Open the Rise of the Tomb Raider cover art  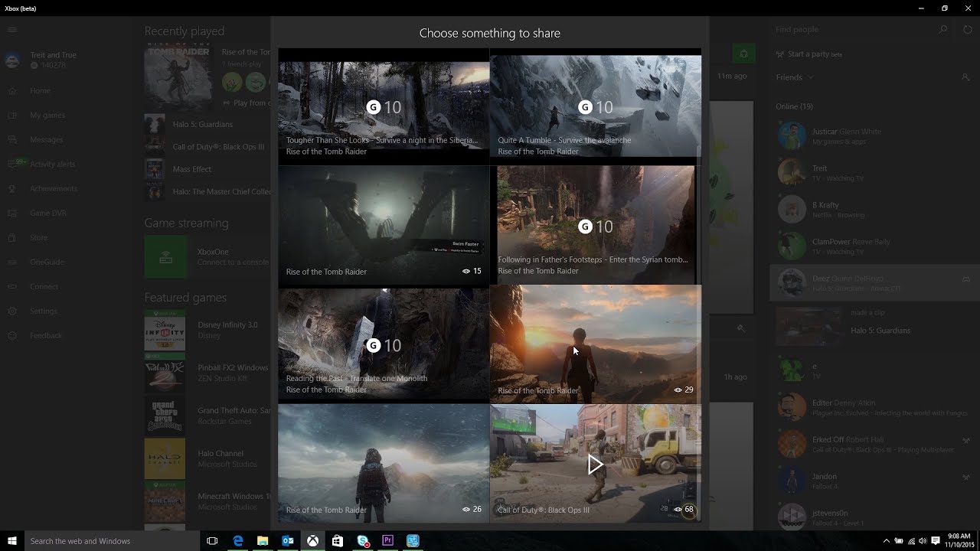click(x=178, y=78)
